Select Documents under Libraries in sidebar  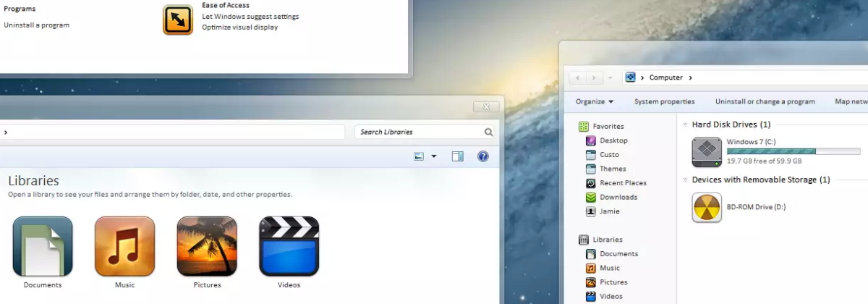click(618, 253)
